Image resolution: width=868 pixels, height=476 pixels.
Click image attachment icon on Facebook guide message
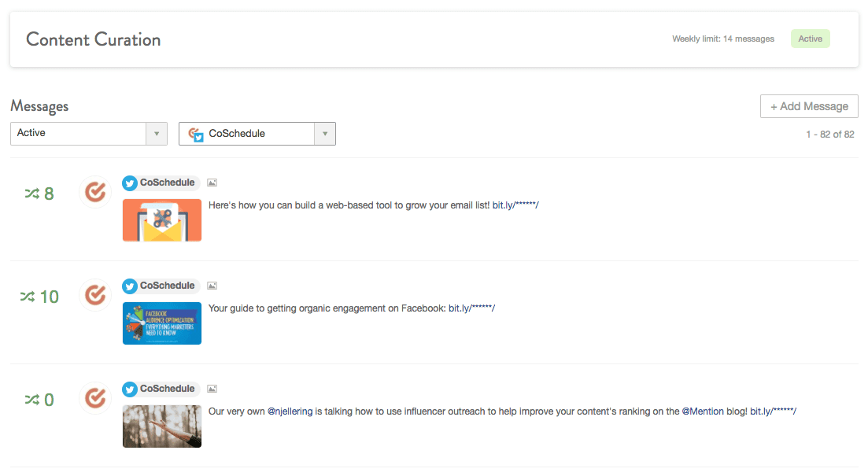212,286
